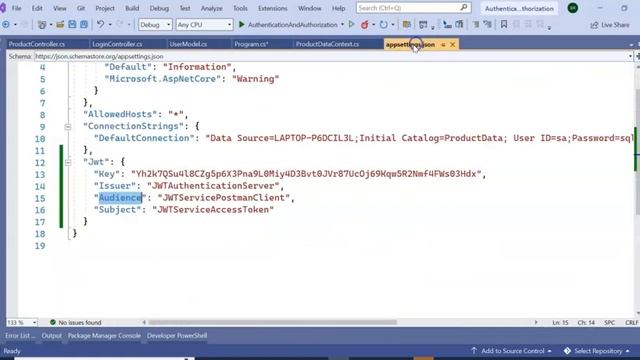This screenshot has width=640, height=360.
Task: Click the green Start Debugging play icon
Action: (x=242, y=24)
